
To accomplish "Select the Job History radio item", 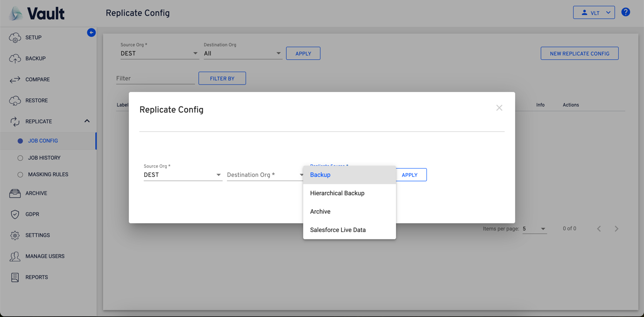I will click(20, 158).
